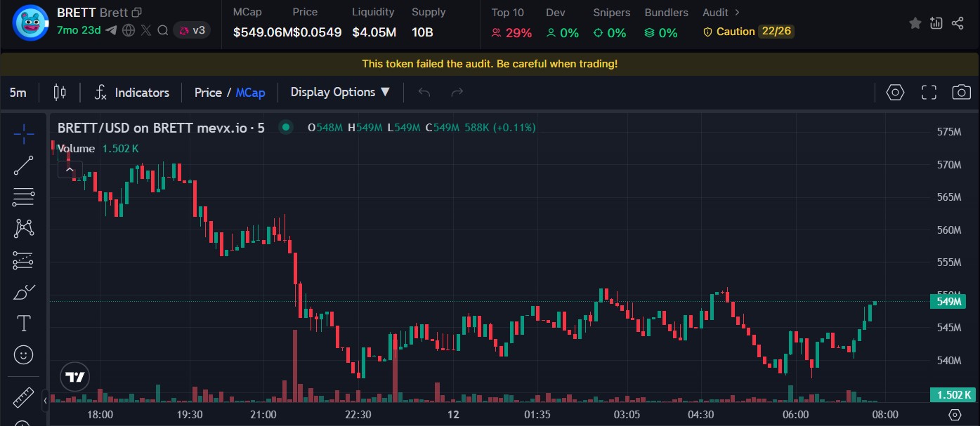The width and height of the screenshot is (980, 426).
Task: Select the brush drawing tool
Action: (x=23, y=292)
